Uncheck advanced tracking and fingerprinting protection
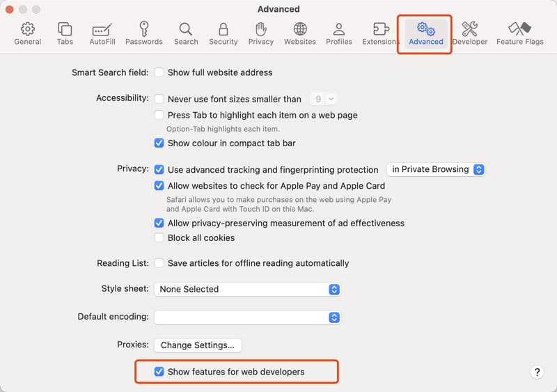 pos(159,169)
